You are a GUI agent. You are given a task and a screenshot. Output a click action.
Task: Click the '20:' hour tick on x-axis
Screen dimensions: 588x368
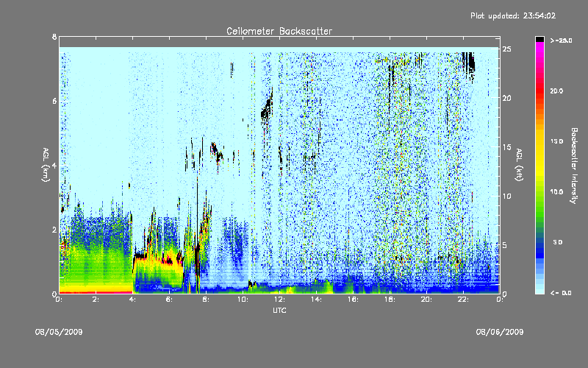[x=426, y=300]
